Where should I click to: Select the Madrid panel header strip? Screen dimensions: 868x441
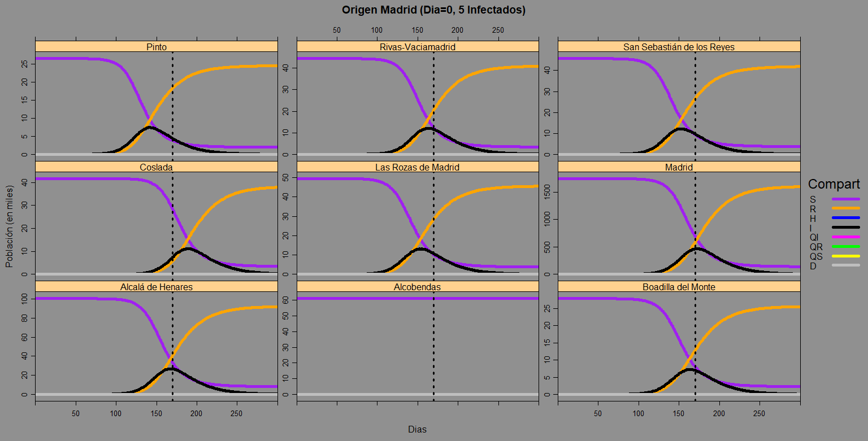pyautogui.click(x=679, y=167)
